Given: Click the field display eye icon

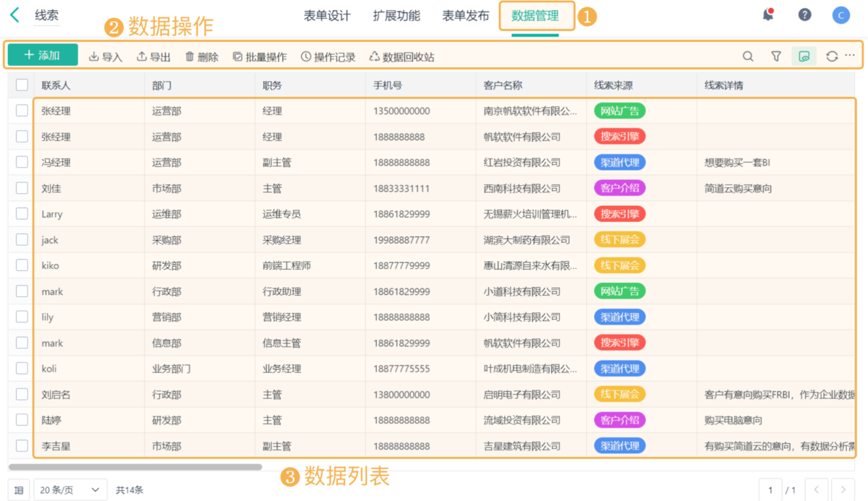Looking at the screenshot, I should click(x=804, y=55).
